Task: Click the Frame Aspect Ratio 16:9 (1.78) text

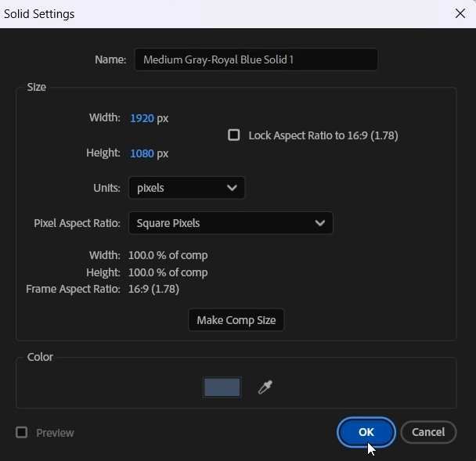Action: [153, 289]
